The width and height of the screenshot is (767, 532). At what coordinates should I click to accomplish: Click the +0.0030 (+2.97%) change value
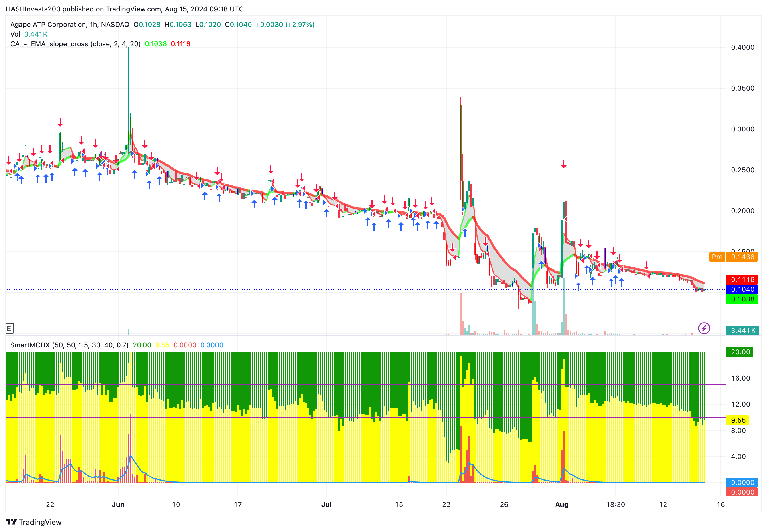[x=285, y=24]
